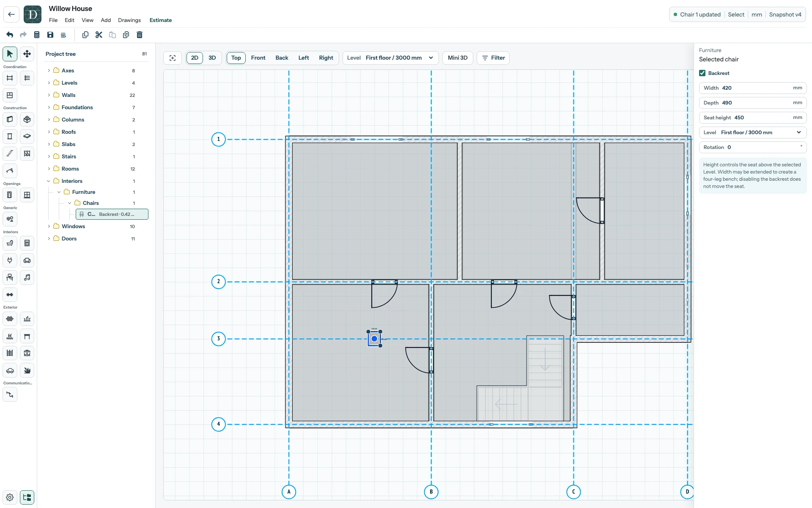The height and width of the screenshot is (508, 812).
Task: Click the undo arrow icon
Action: point(10,35)
